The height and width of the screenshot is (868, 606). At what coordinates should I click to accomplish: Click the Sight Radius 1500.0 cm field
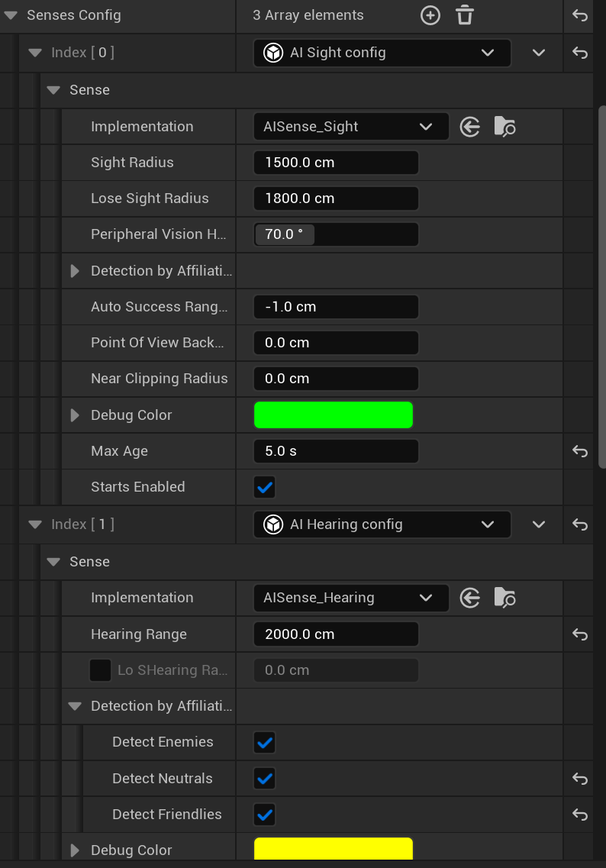[x=336, y=163]
